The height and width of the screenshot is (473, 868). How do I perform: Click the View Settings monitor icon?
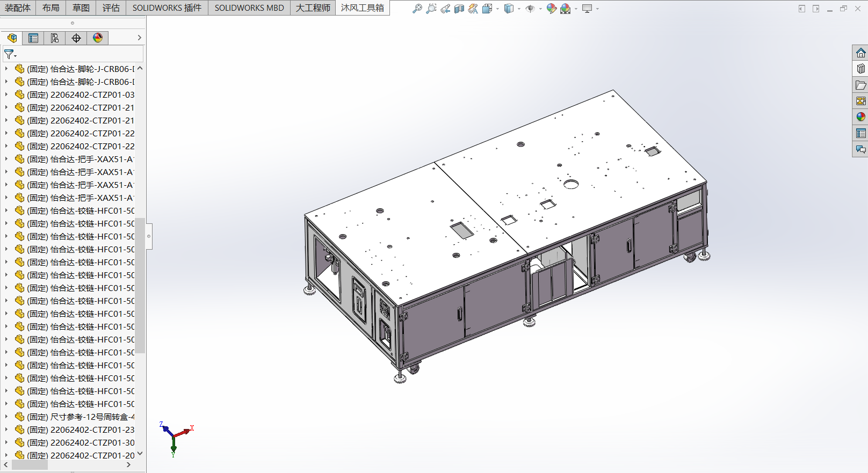587,9
